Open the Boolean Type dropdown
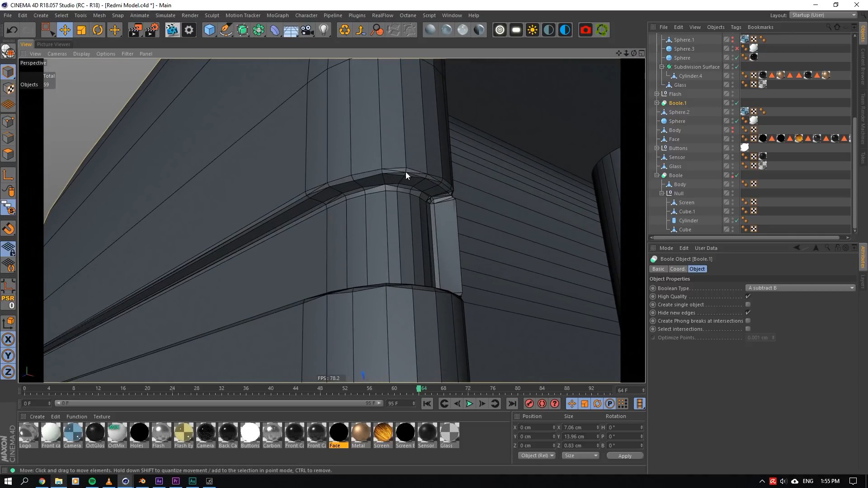The image size is (868, 488). click(800, 288)
